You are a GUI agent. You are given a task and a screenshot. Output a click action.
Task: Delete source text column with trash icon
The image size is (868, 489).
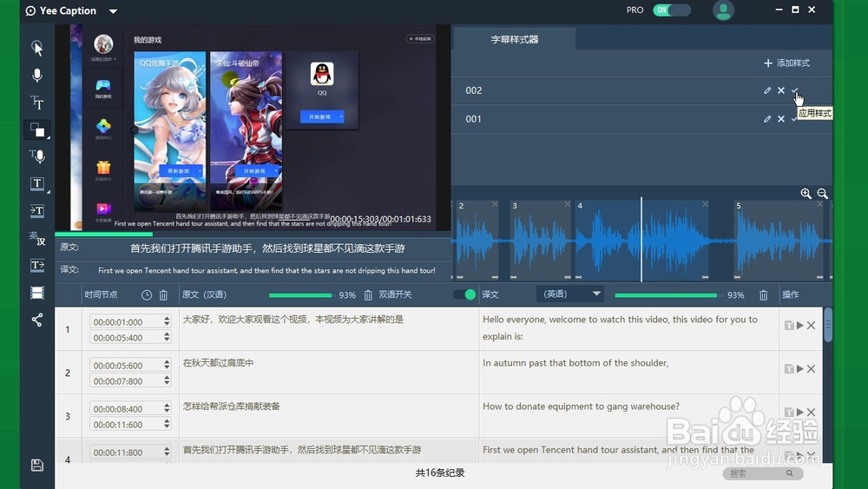(368, 295)
